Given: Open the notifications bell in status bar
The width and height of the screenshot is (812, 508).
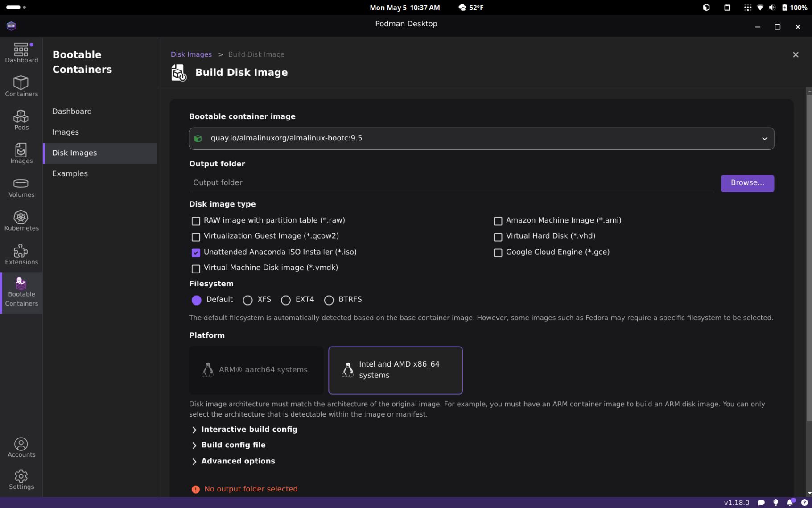Looking at the screenshot, I should [790, 502].
